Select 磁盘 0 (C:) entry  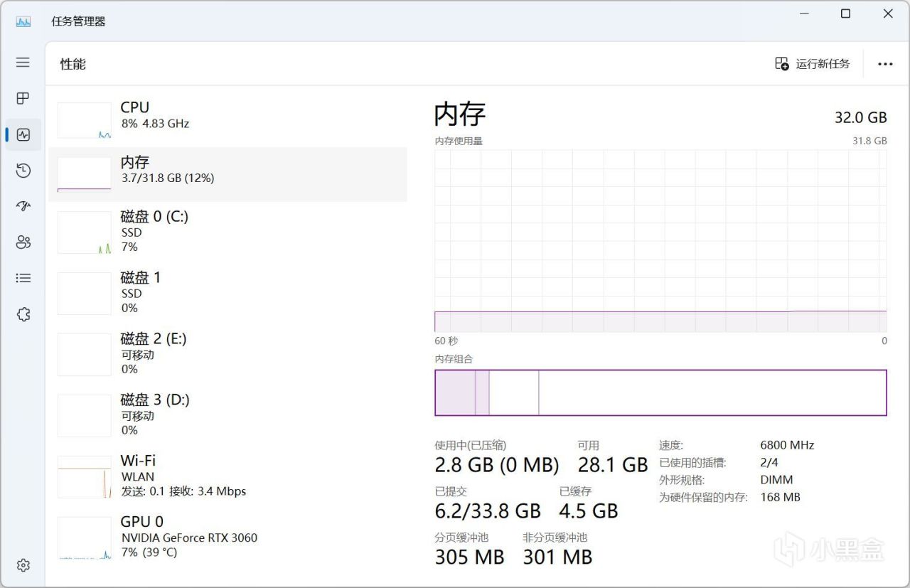pos(227,232)
